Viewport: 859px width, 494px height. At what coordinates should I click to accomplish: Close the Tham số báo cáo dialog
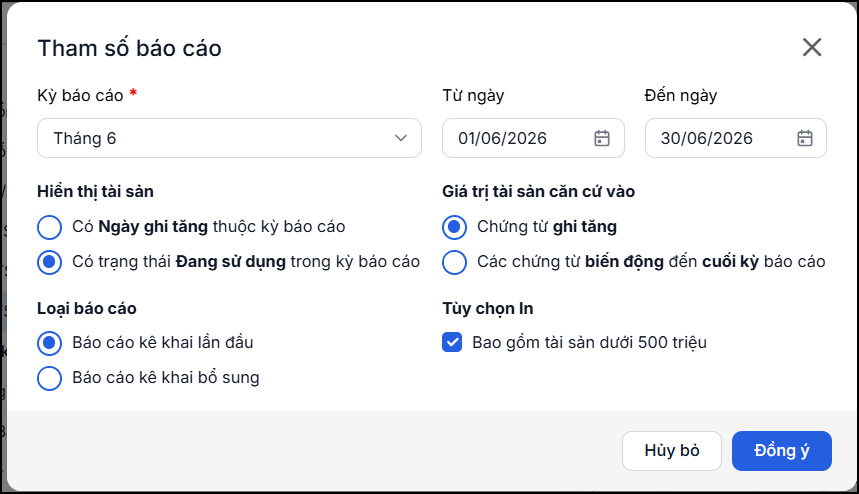(x=812, y=47)
